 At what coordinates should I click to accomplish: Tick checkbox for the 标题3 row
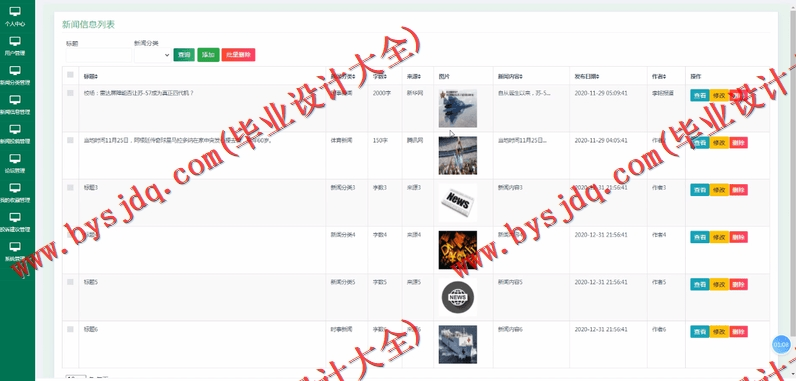point(70,187)
